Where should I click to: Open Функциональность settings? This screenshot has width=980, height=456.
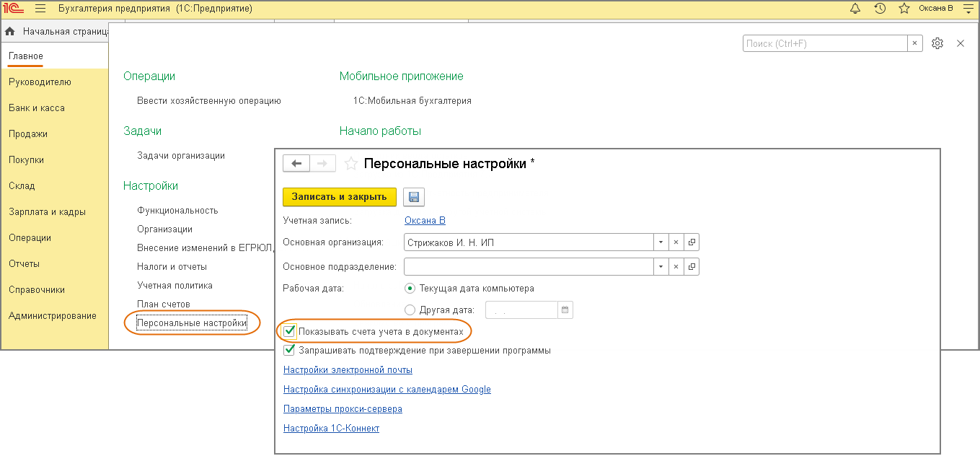177,211
